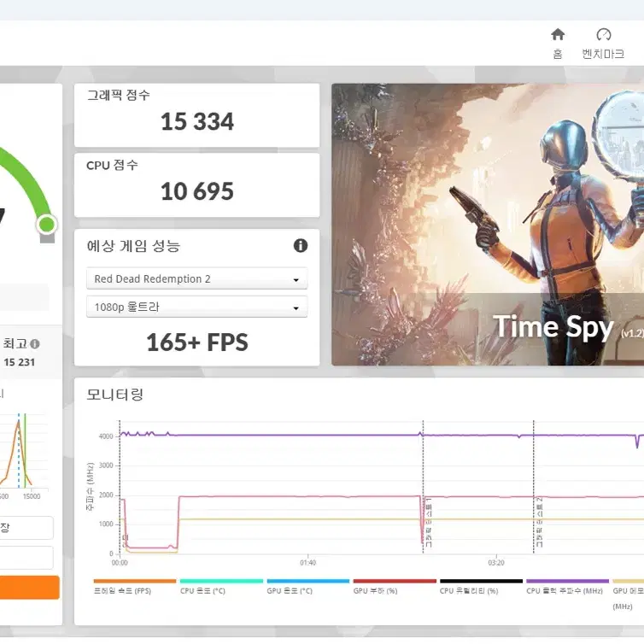Click the orange button at lower left

[x=30, y=587]
